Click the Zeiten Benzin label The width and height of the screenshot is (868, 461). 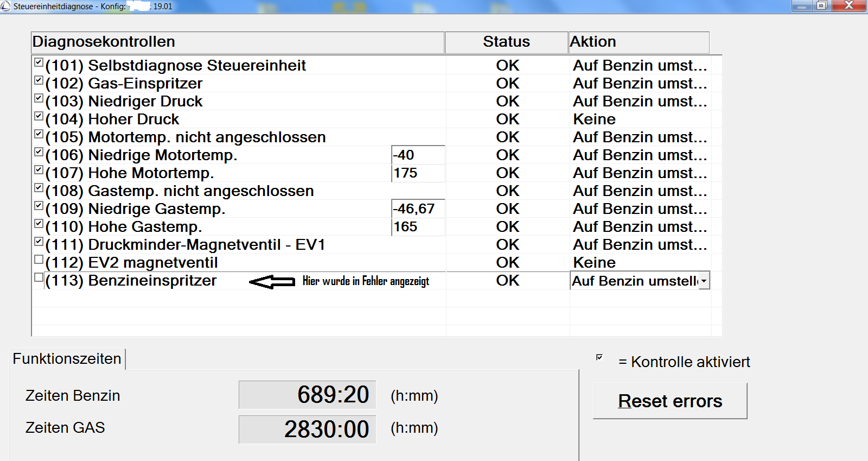(73, 395)
